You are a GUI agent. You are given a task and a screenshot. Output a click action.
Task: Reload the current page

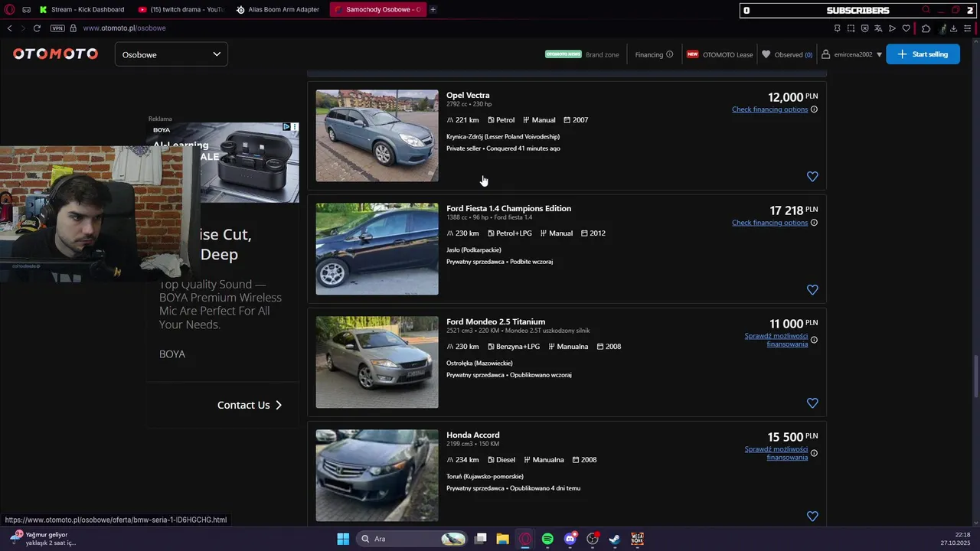[x=37, y=28]
